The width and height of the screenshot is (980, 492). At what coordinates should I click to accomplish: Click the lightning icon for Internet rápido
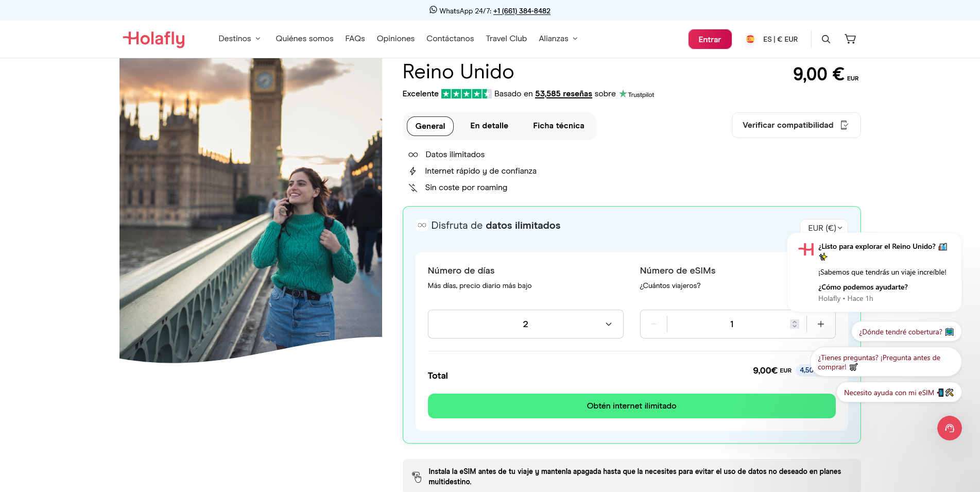[x=412, y=171]
